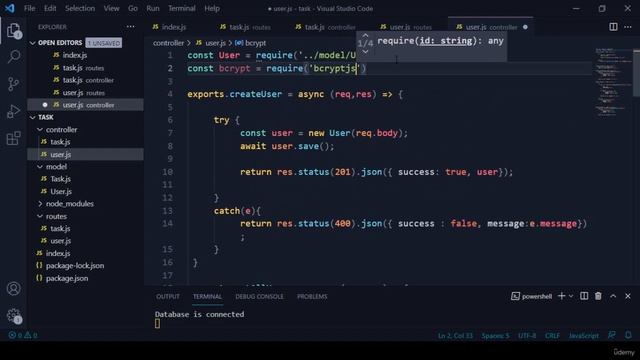640x360 pixels.
Task: Switch to task.js controller editor tab
Action: [x=325, y=27]
